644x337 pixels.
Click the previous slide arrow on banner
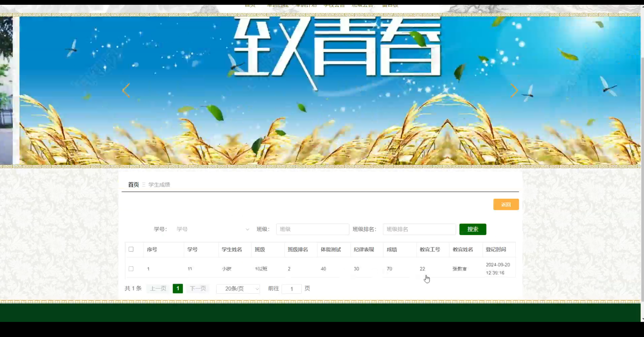(126, 90)
